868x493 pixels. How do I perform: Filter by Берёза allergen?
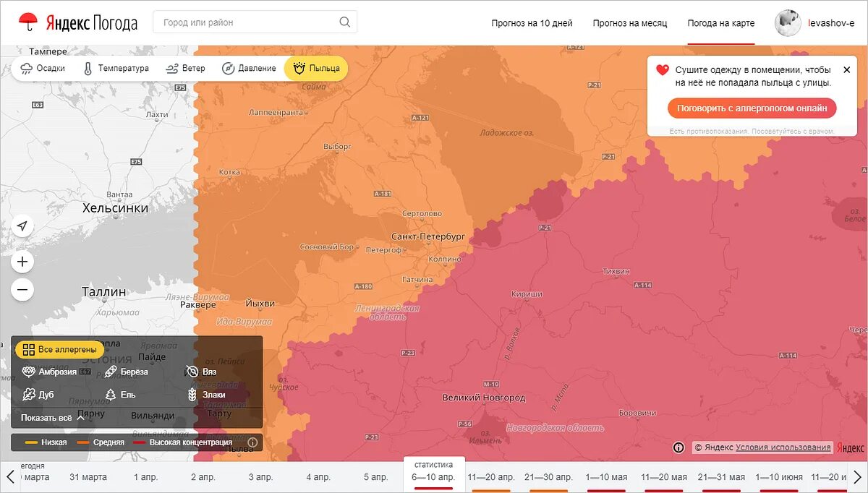(x=126, y=372)
